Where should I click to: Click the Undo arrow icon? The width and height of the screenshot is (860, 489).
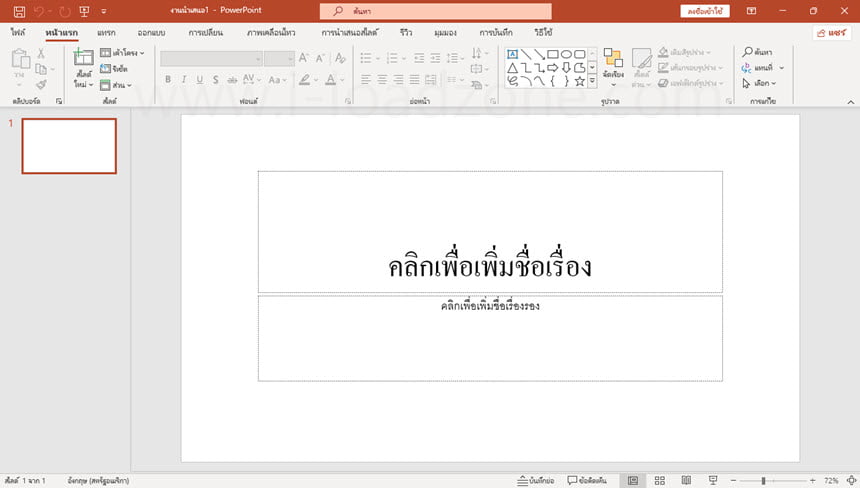(39, 11)
